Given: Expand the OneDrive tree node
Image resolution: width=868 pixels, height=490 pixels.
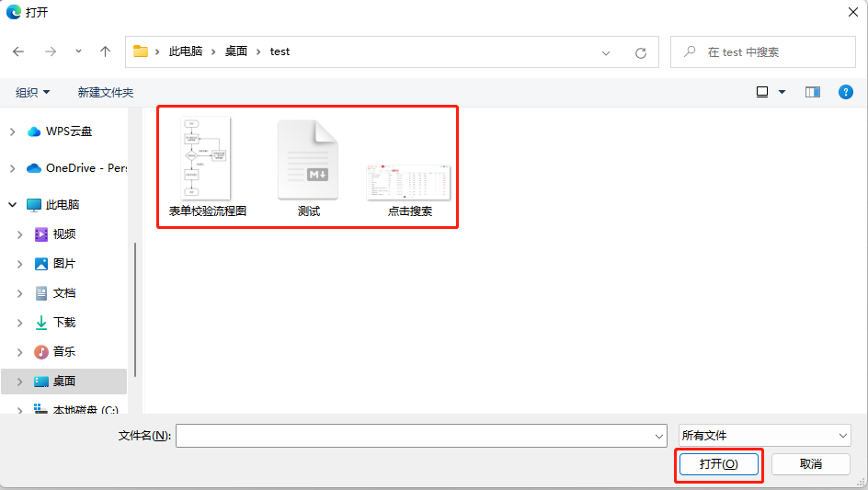Looking at the screenshot, I should (12, 168).
